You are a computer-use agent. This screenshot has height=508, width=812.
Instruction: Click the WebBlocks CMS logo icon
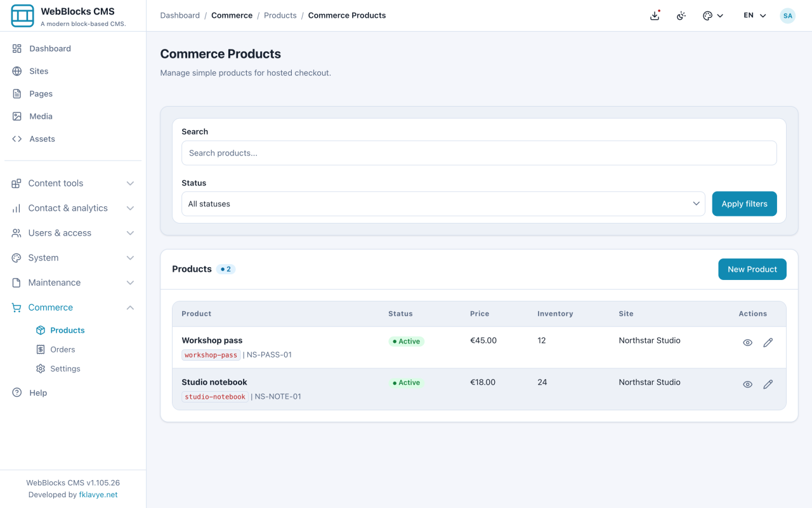[x=22, y=16]
